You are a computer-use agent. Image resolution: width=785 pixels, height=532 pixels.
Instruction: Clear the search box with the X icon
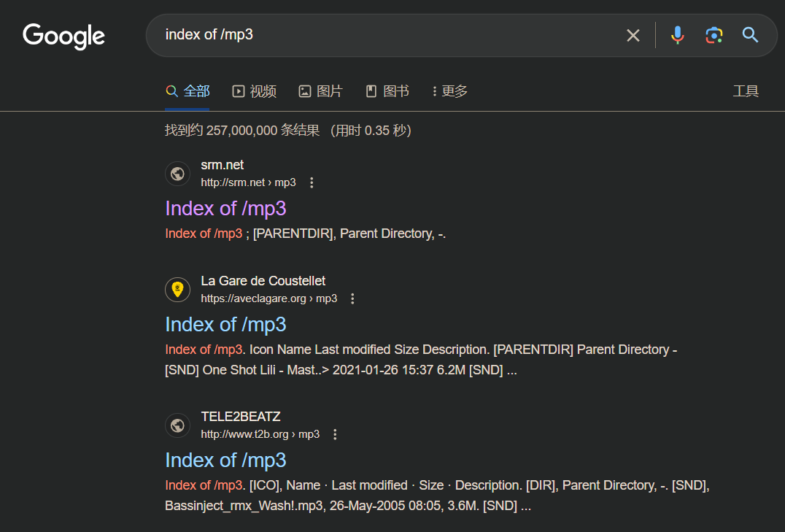pyautogui.click(x=633, y=35)
